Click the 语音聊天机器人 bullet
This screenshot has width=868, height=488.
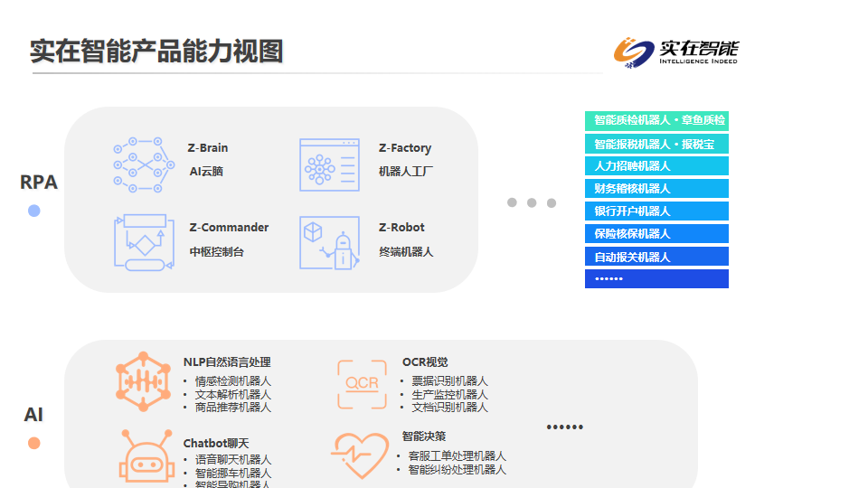pyautogui.click(x=232, y=460)
